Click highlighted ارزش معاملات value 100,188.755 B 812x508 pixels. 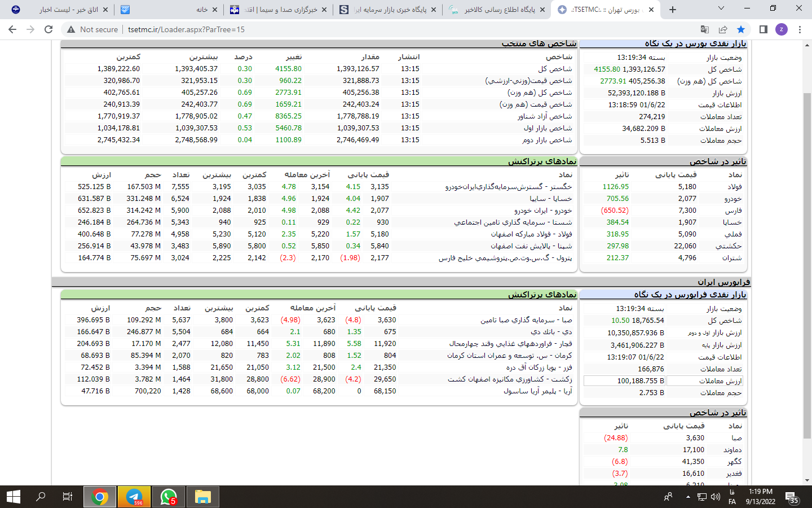coord(624,381)
